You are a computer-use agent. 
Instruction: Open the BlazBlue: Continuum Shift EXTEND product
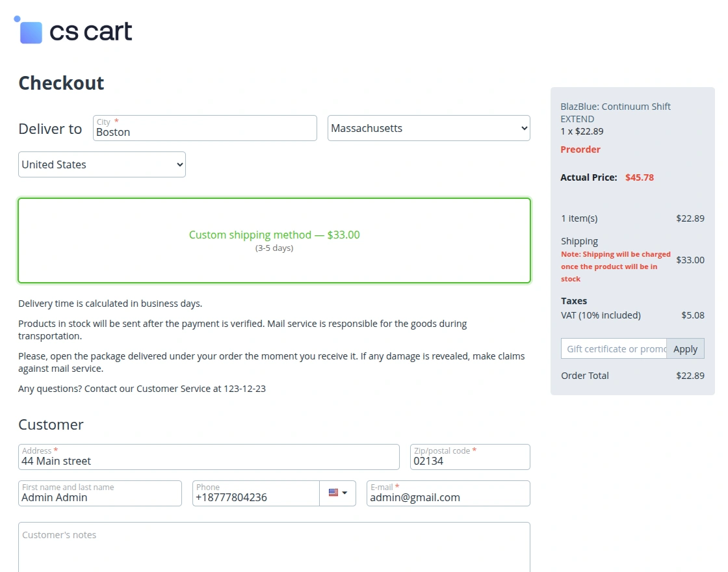[x=615, y=112]
